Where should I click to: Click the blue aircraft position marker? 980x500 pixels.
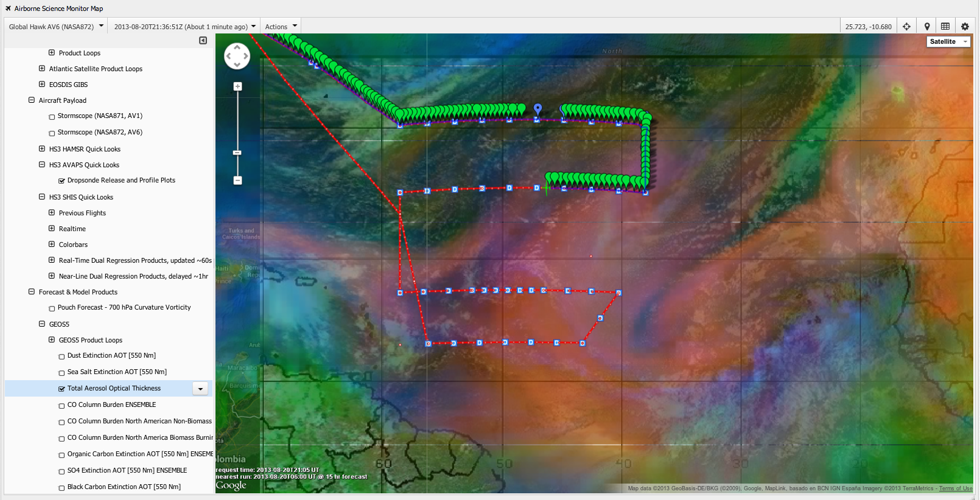point(537,108)
